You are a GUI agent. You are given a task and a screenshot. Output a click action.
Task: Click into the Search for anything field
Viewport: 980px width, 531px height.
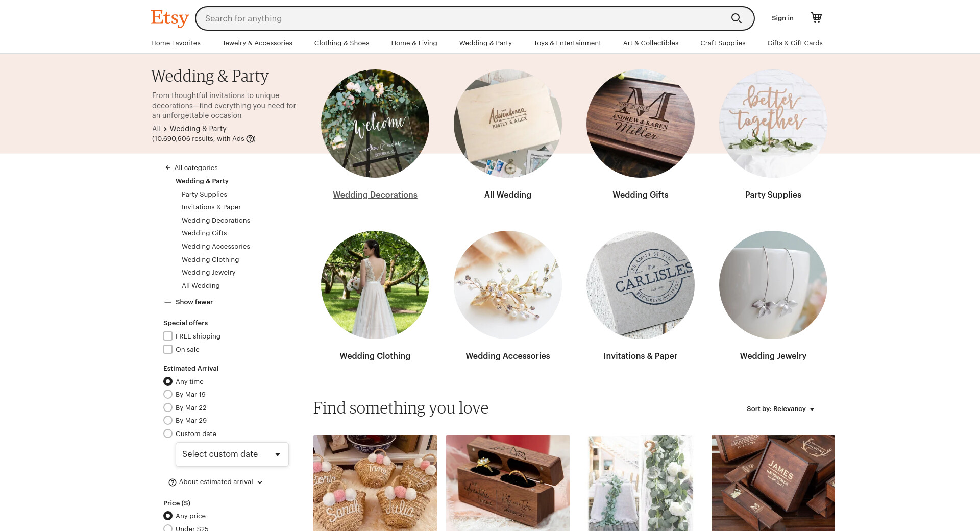(x=464, y=18)
